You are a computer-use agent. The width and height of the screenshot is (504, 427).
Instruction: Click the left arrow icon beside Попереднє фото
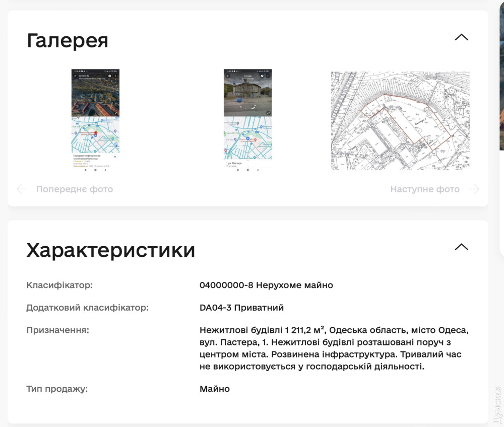click(x=22, y=189)
